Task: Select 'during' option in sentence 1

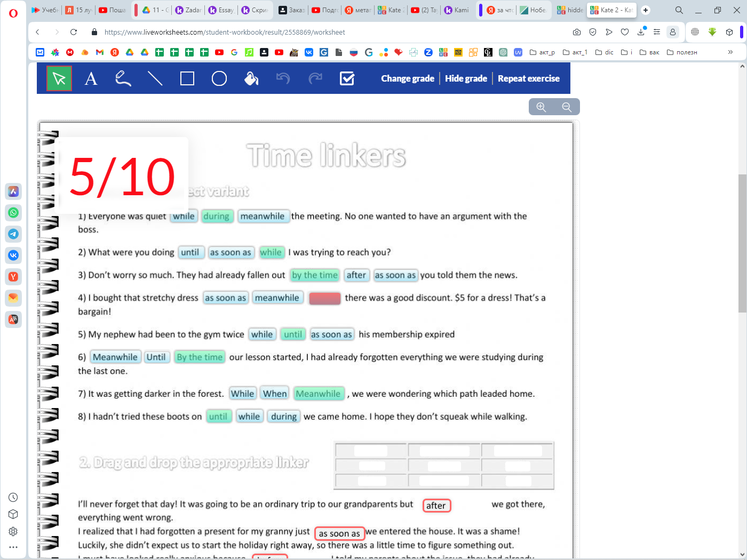Action: (x=217, y=217)
